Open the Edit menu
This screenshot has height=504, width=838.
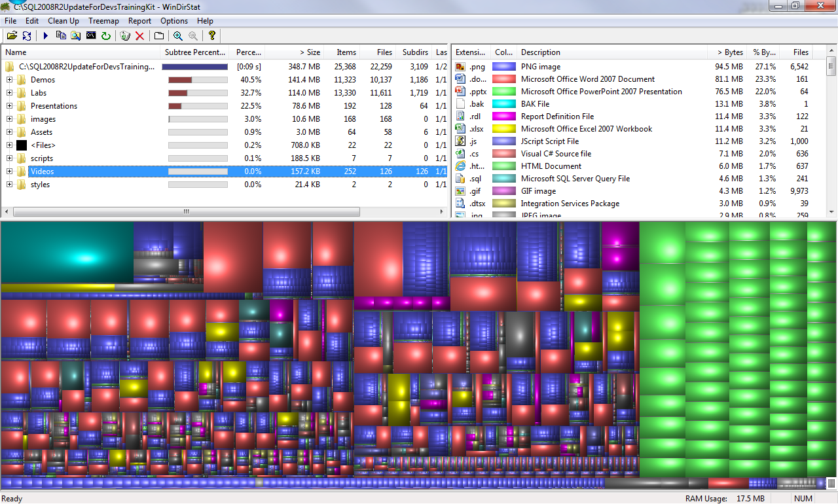(x=32, y=21)
